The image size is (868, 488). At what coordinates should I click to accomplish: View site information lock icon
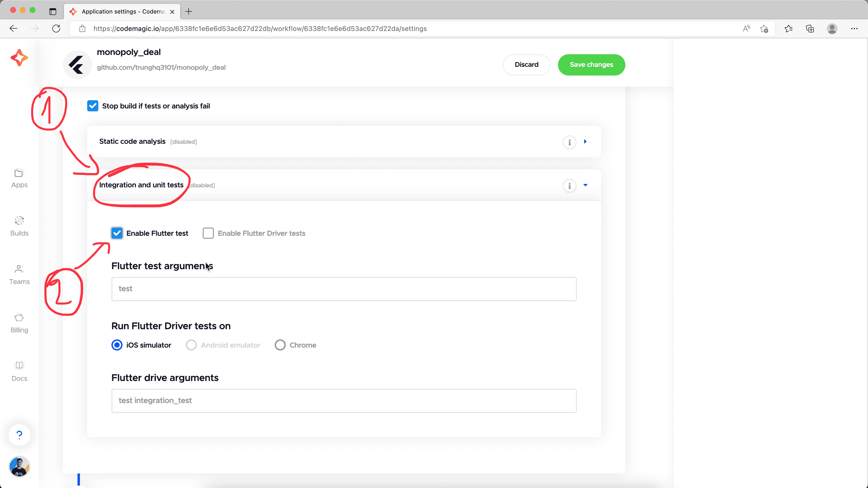point(82,29)
